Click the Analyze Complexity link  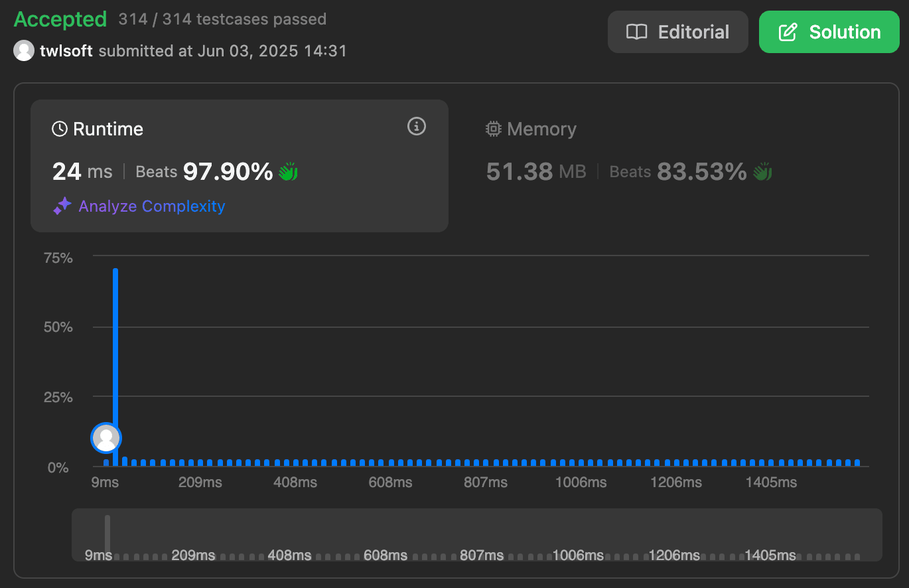click(152, 206)
